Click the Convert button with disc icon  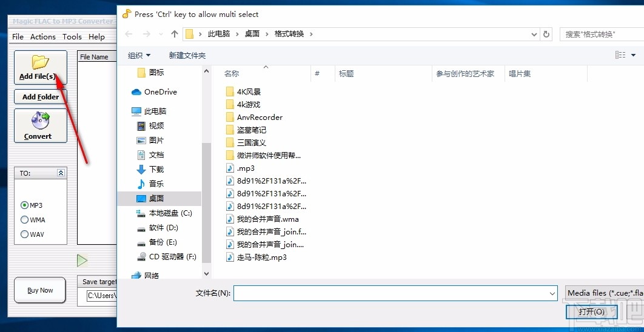point(40,125)
